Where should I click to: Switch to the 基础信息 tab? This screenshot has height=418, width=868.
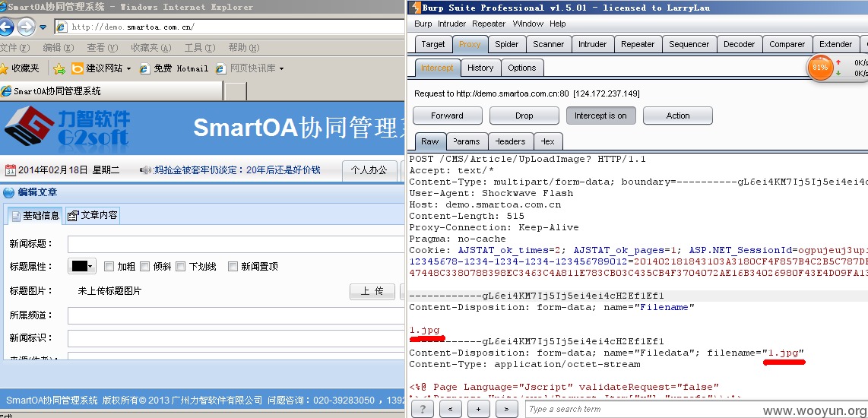(35, 215)
